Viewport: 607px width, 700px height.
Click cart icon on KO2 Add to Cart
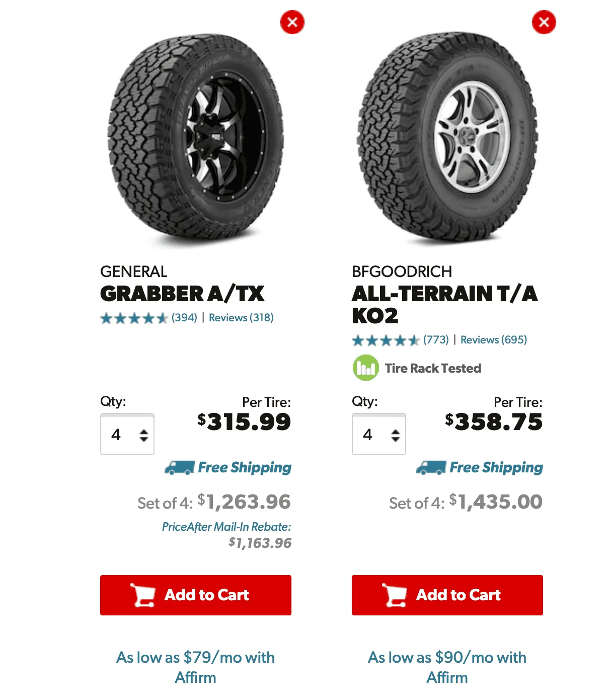pos(395,595)
